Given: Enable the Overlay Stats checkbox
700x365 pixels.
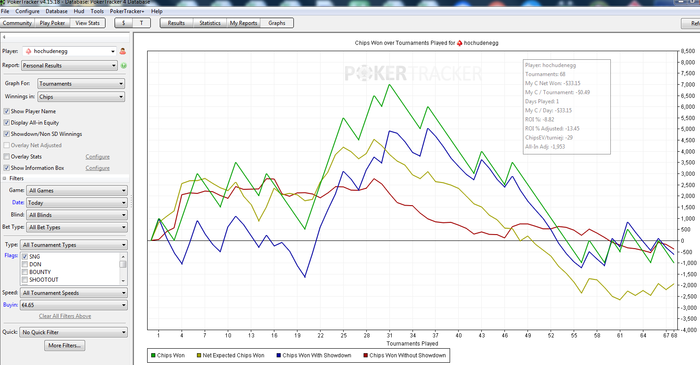Looking at the screenshot, I should (x=6, y=157).
